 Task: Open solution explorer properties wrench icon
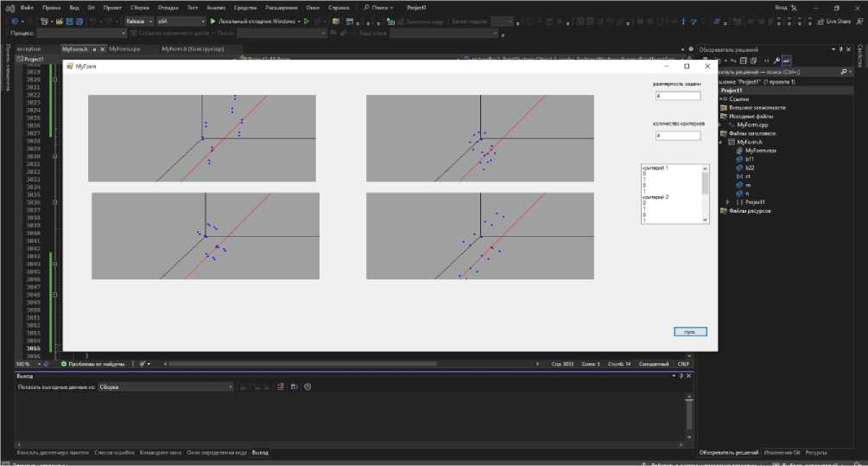(x=776, y=61)
